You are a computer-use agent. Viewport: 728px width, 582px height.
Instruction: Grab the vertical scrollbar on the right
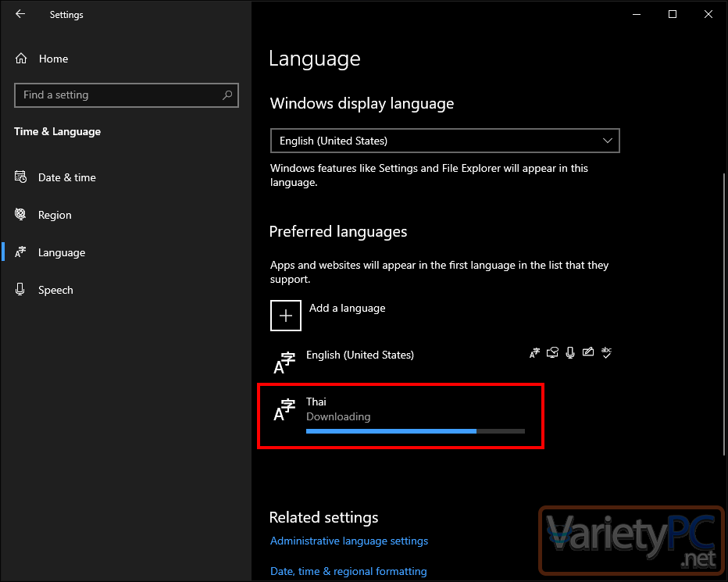724,315
